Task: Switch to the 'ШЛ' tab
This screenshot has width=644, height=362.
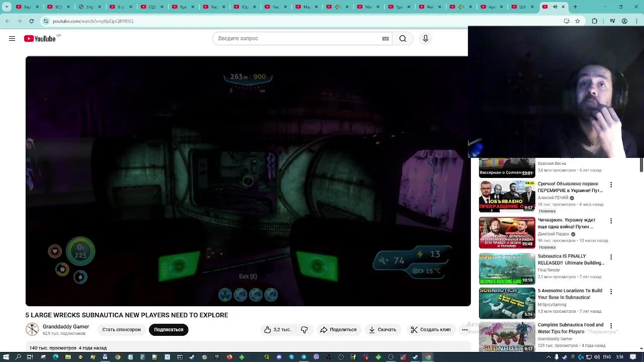Action: (x=523, y=7)
